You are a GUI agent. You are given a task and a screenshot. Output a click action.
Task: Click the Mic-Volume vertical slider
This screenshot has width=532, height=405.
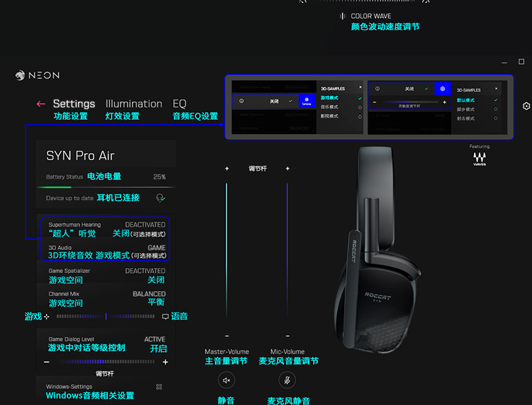[288, 250]
